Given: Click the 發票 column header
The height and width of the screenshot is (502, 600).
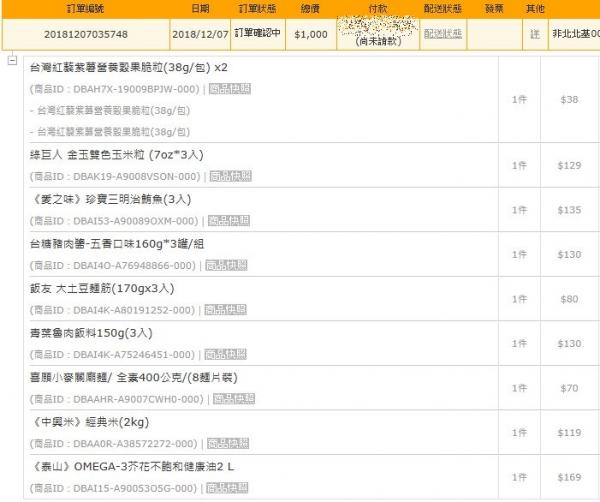Looking at the screenshot, I should click(x=494, y=8).
